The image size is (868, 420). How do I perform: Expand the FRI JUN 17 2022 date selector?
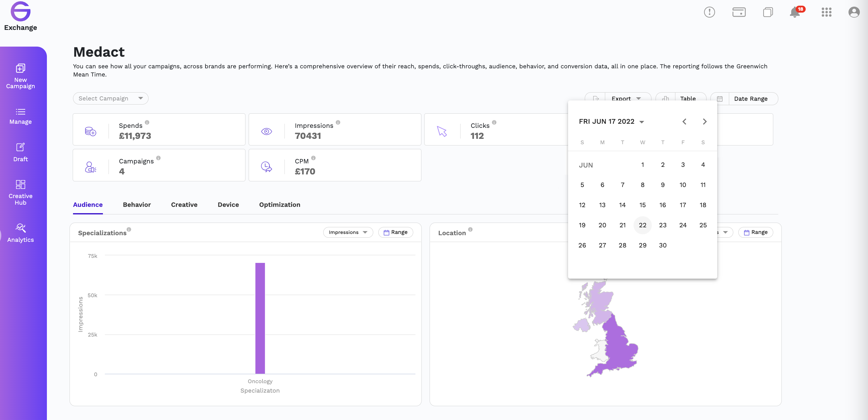(611, 122)
